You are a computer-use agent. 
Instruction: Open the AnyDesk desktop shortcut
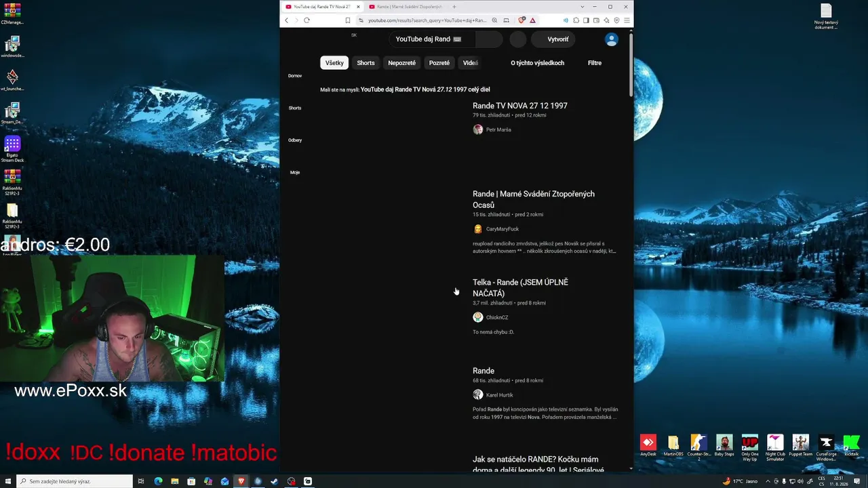click(648, 445)
